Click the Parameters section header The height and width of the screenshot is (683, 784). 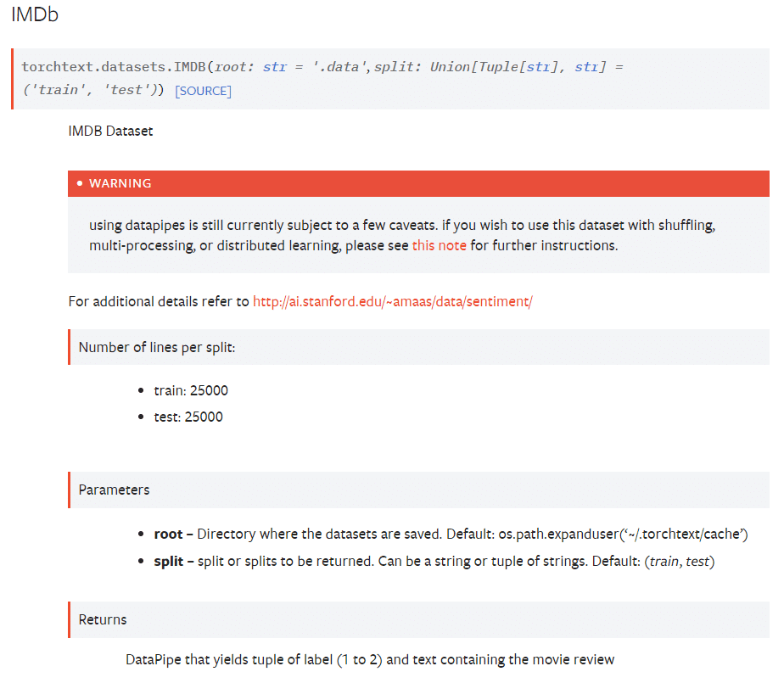coord(114,490)
